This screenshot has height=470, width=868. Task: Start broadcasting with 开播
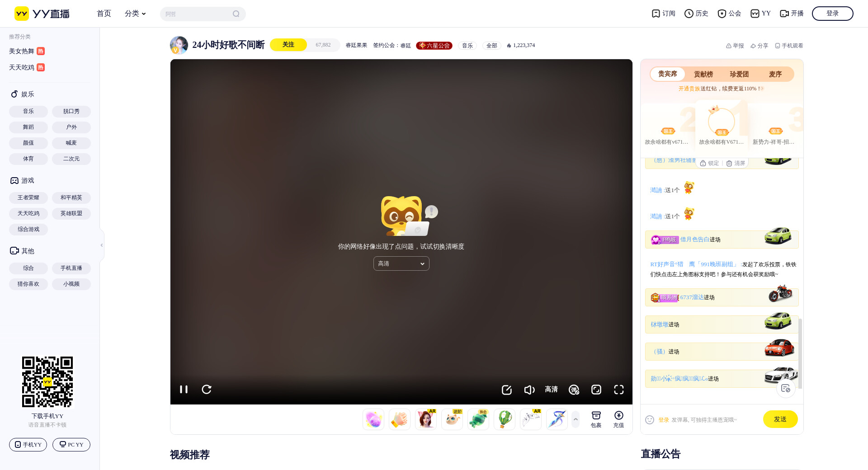click(792, 14)
